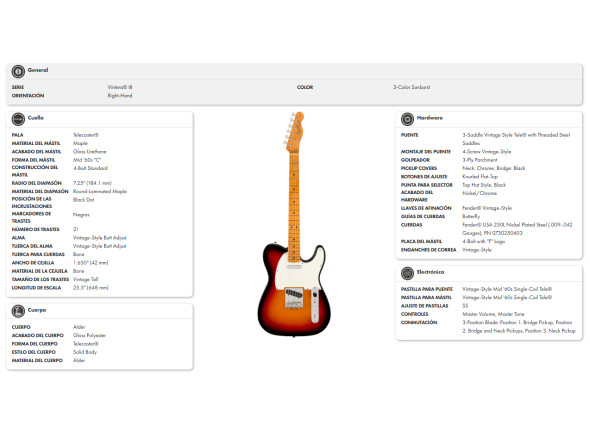This screenshot has width=590, height=434.
Task: Click the PASTILLA PARA MÁSTIL label
Action: 426,297
